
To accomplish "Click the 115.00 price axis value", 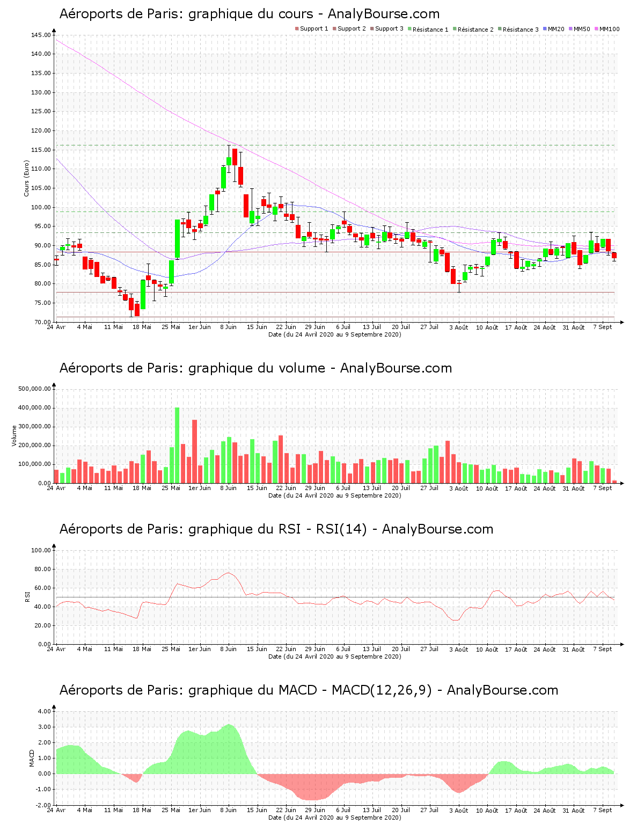I will point(41,150).
